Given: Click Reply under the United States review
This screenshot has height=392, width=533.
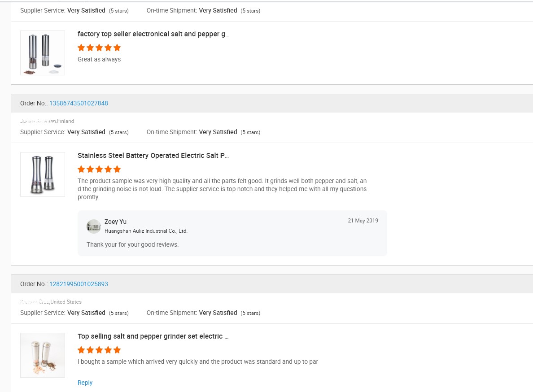Looking at the screenshot, I should (85, 383).
